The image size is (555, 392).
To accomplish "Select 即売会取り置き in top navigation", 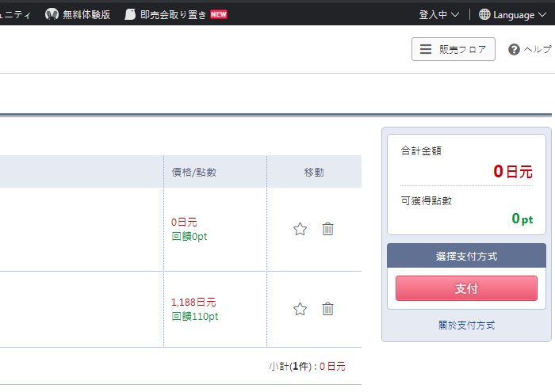I will (x=172, y=14).
